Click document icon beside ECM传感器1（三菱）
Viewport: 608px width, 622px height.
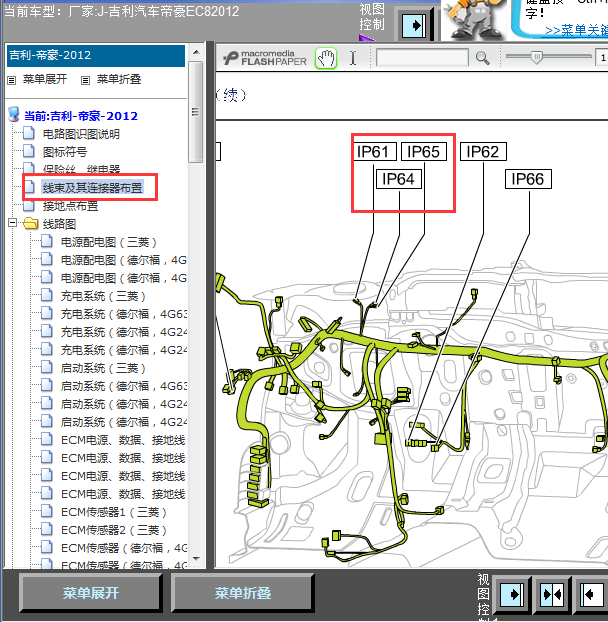point(47,511)
